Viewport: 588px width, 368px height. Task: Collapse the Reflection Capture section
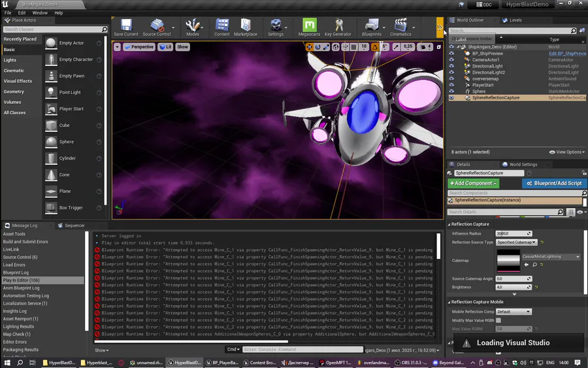click(449, 224)
